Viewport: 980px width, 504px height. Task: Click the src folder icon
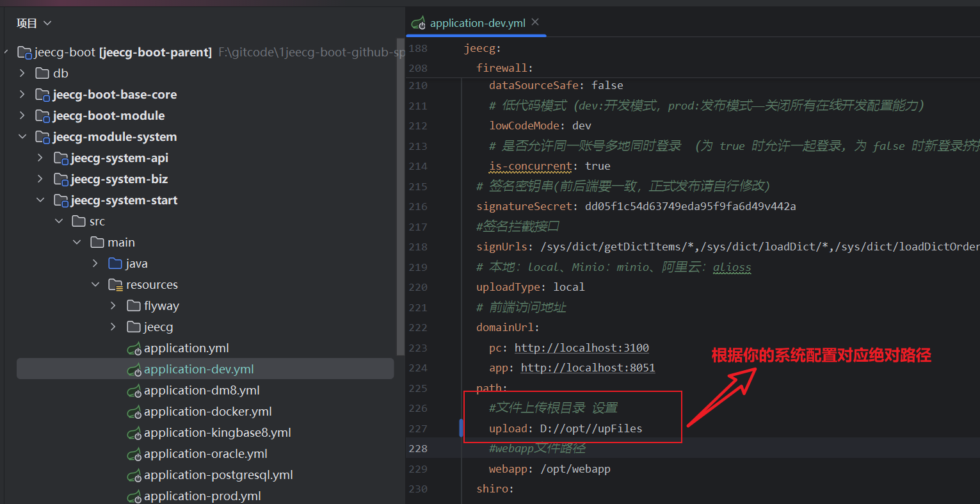[79, 221]
